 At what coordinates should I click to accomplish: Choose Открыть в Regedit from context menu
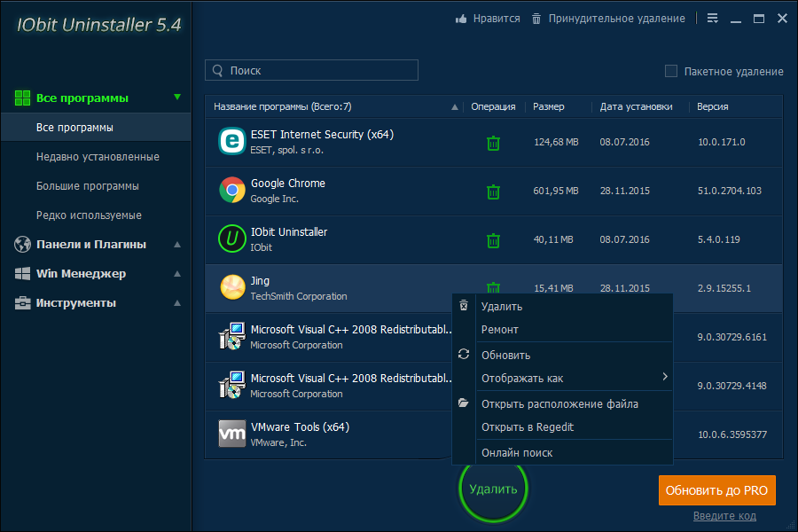click(x=527, y=427)
